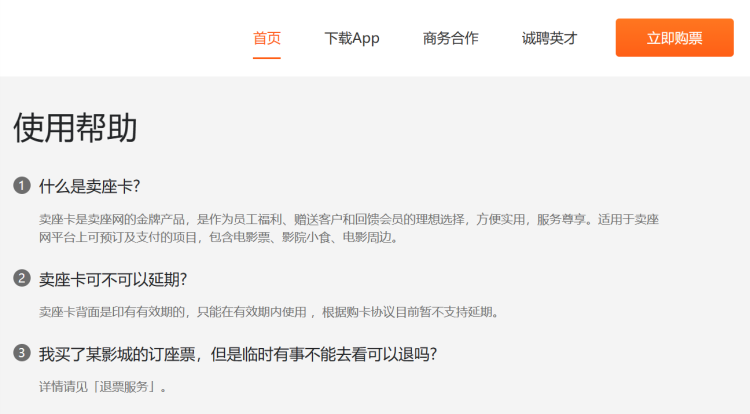Screen dimensions: 750x414
Task: Go to the 首页 nav tab
Action: pos(267,38)
